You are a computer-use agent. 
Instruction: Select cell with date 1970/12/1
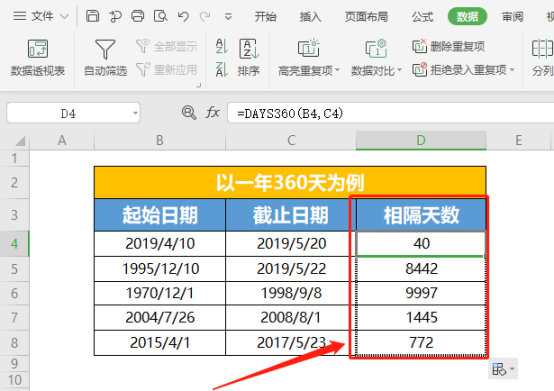point(160,293)
